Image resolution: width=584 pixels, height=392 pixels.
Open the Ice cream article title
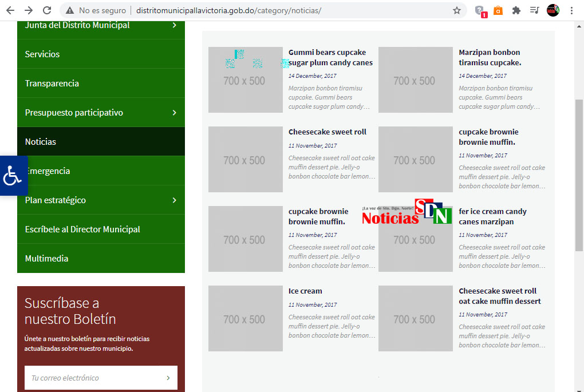[305, 291]
